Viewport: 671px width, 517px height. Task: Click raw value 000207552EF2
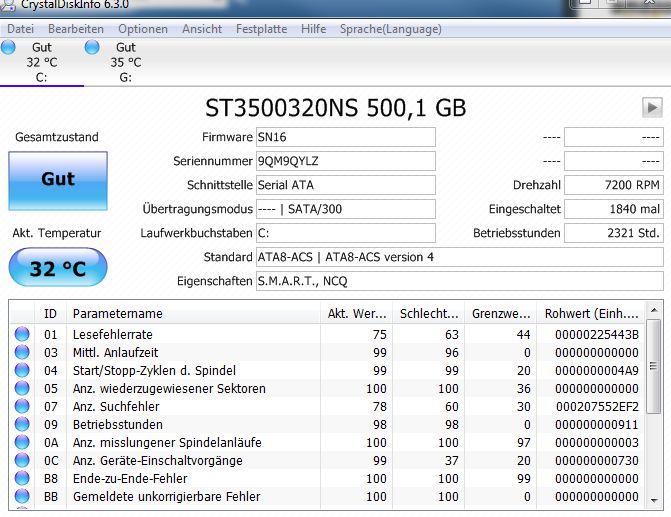(x=597, y=406)
